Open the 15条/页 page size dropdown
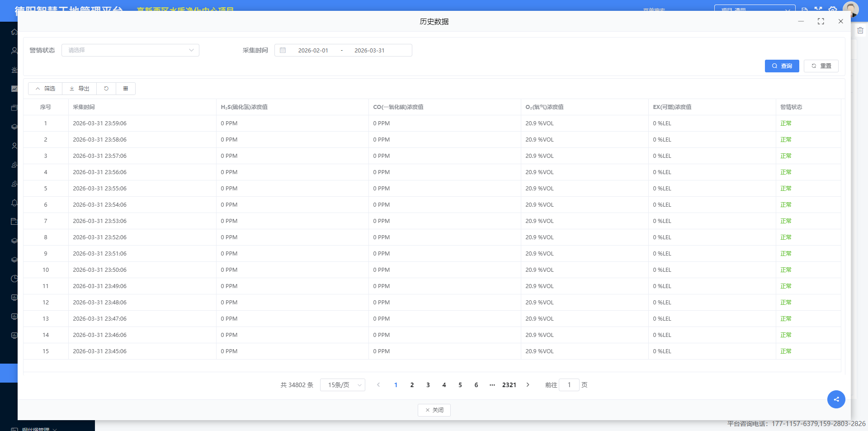868x431 pixels. point(343,385)
